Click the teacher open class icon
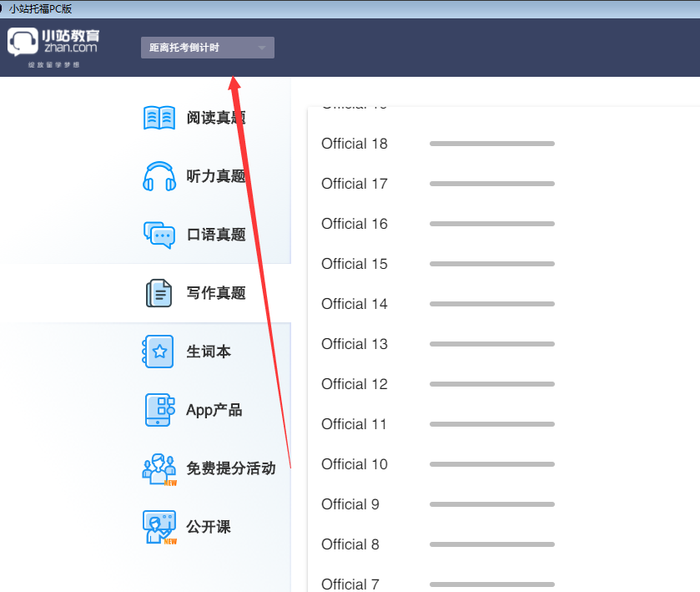 coord(159,527)
